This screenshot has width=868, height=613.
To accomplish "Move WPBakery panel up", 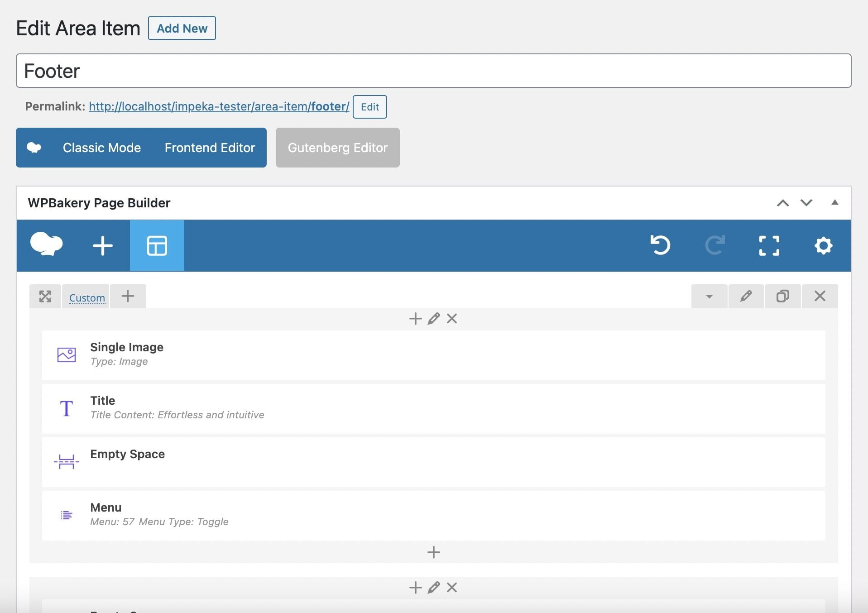I will tap(783, 203).
